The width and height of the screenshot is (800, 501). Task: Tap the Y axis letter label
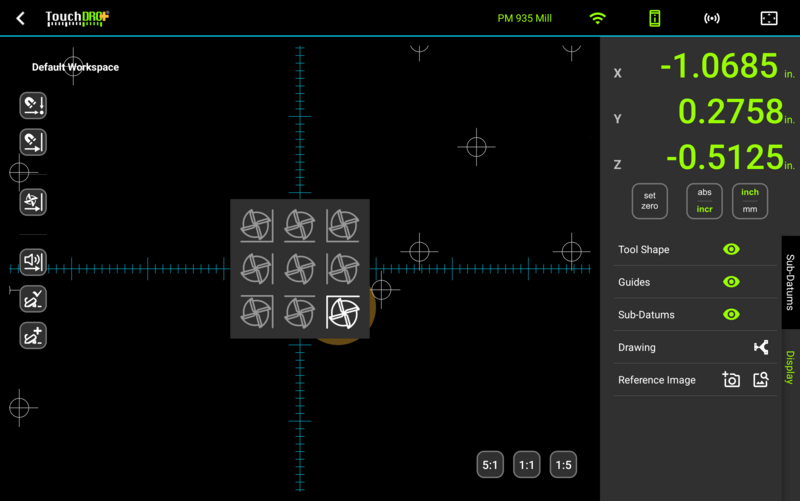(617, 119)
